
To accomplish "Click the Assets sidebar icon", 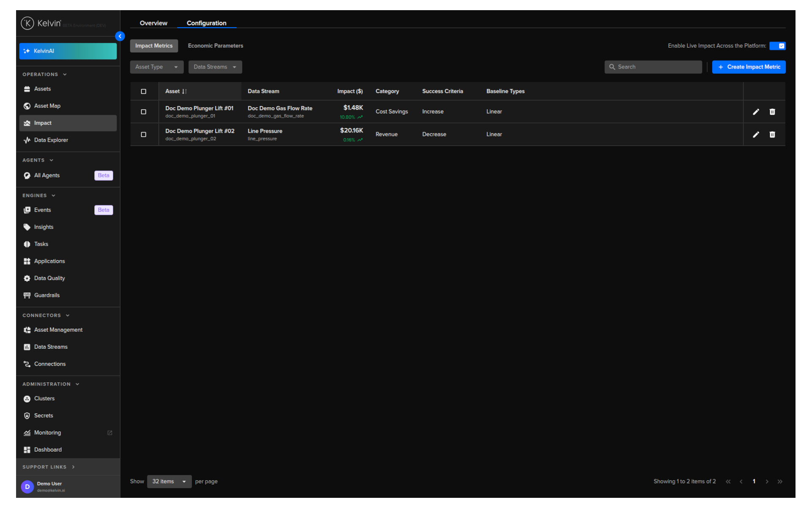I will pyautogui.click(x=27, y=89).
